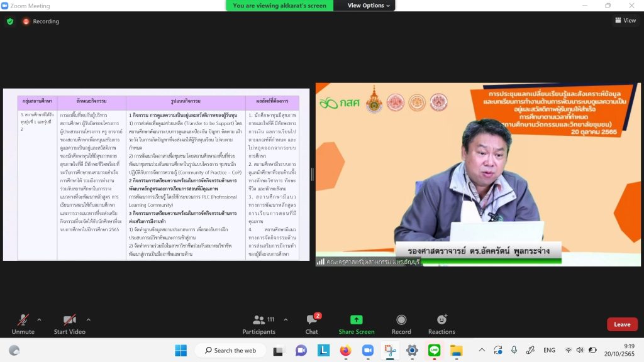Open video options arrow beside Start Video
644x362 pixels.
click(x=87, y=319)
